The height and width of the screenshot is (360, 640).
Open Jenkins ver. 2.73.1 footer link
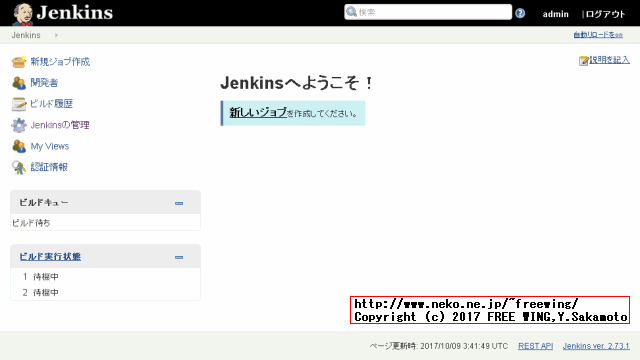tap(596, 346)
